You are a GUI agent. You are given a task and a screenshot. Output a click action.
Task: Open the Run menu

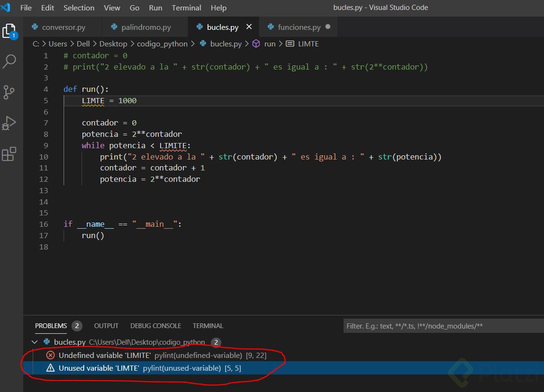pyautogui.click(x=155, y=8)
